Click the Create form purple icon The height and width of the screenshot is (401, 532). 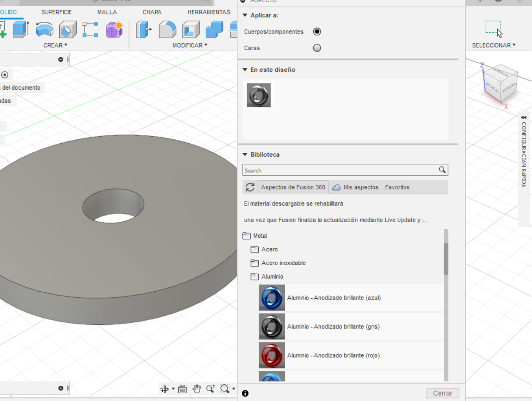(115, 30)
